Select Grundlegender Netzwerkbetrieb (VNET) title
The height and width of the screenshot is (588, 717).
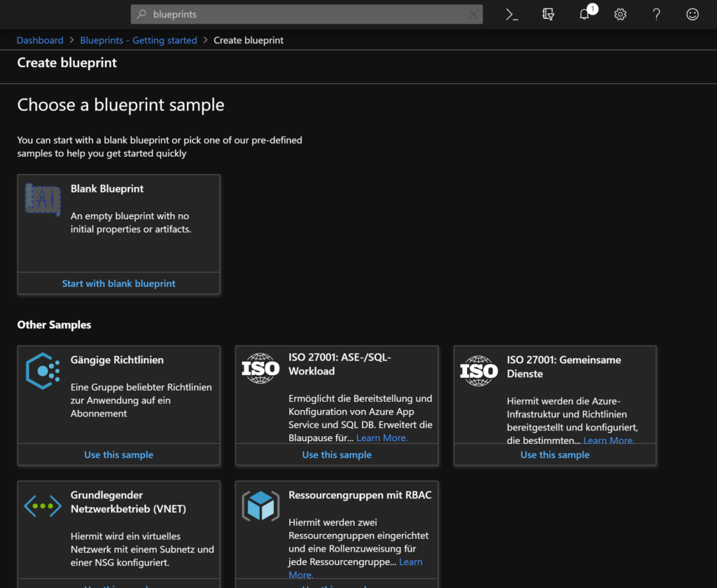pyautogui.click(x=129, y=502)
